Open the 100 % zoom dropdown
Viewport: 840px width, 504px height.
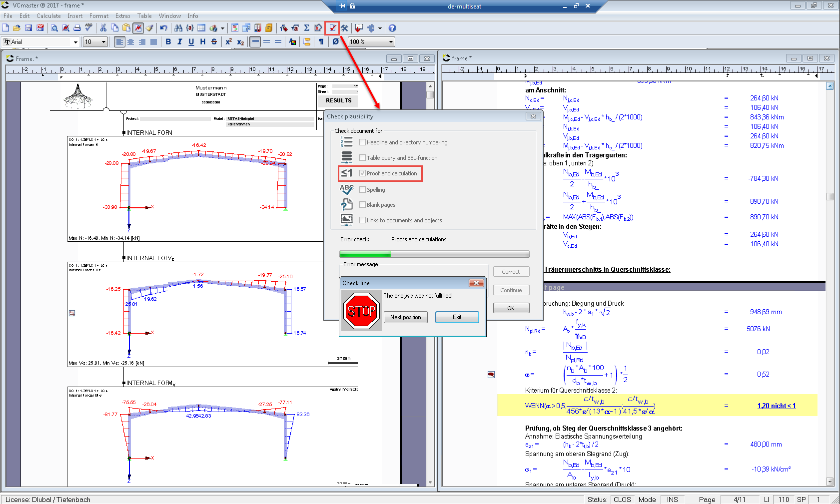tap(391, 42)
